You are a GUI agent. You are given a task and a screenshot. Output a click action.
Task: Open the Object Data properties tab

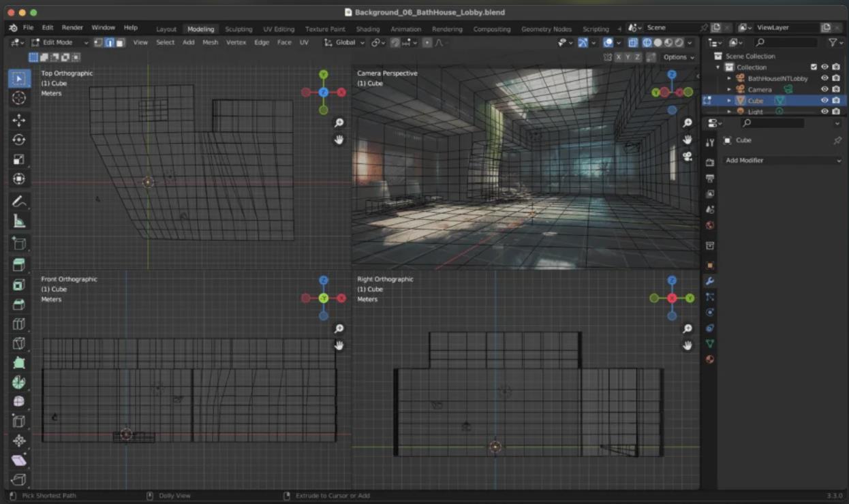710,343
